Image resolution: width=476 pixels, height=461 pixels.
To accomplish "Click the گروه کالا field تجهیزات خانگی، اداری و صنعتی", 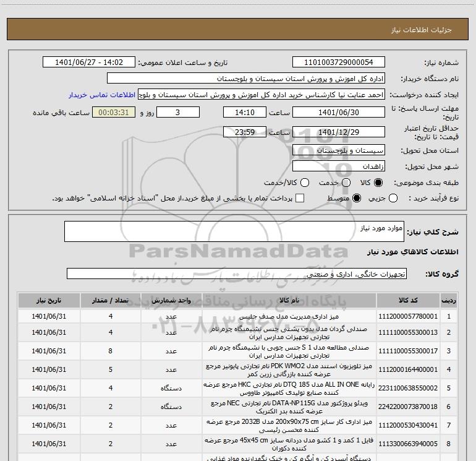I will pos(237,274).
